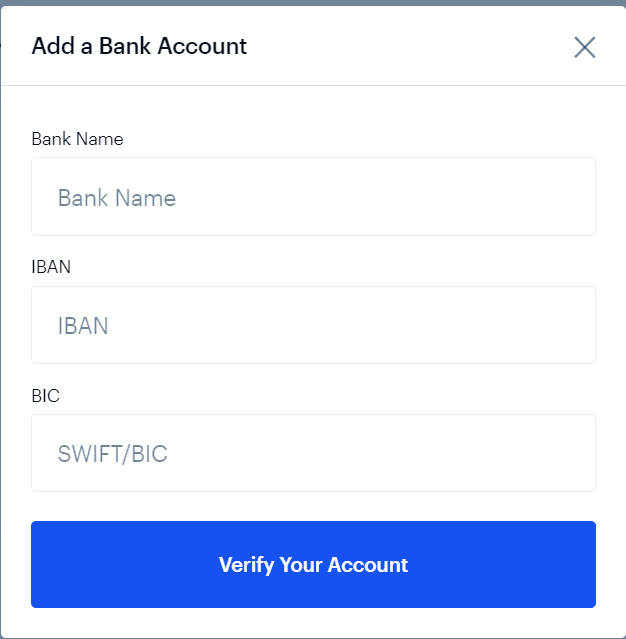Click the last input box under BIC
Image resolution: width=626 pixels, height=639 pixels.
click(x=313, y=453)
